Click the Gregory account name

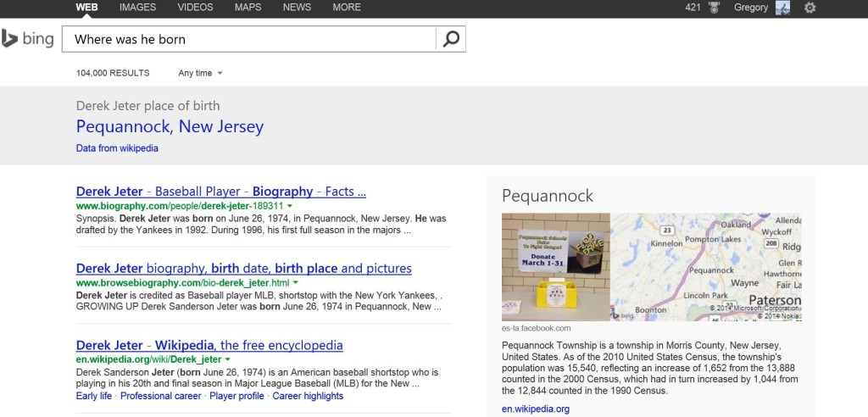[x=751, y=8]
